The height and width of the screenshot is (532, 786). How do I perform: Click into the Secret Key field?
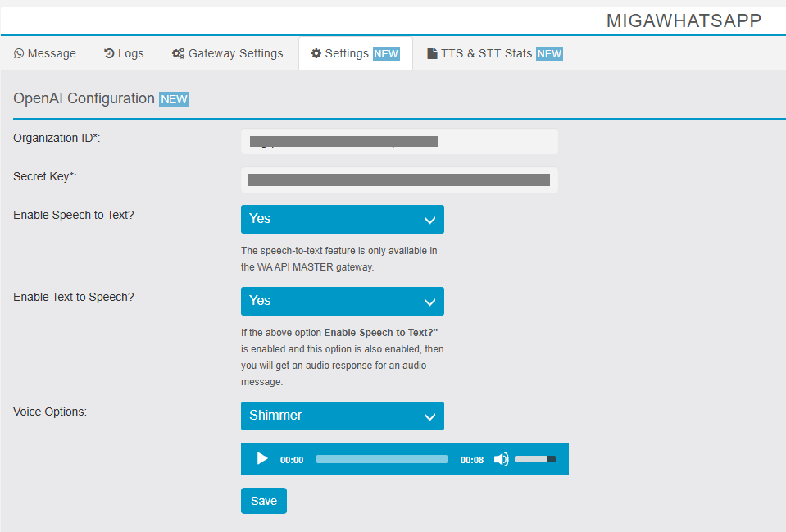(x=399, y=180)
